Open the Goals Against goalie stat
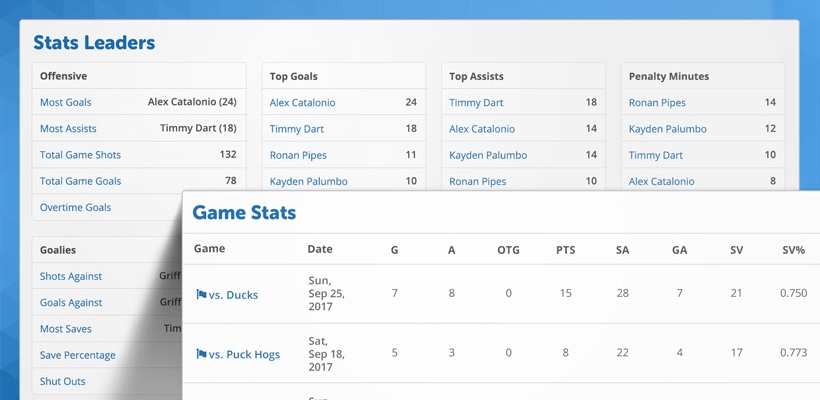 (71, 303)
